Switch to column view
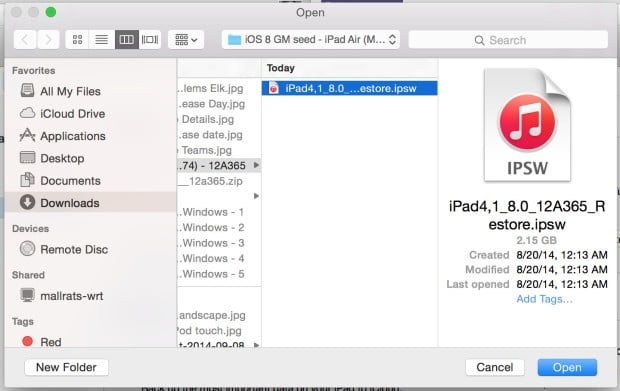Viewport: 620px width, 391px height. coord(127,40)
